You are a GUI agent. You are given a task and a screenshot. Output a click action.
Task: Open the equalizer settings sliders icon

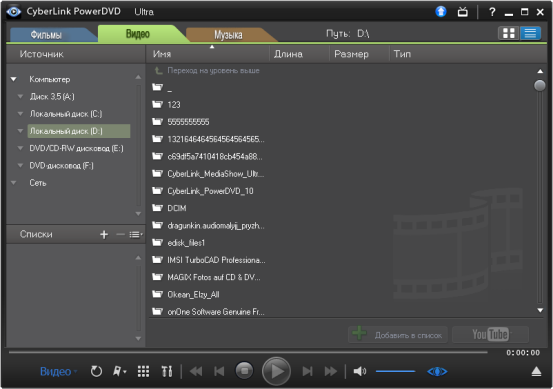(167, 371)
